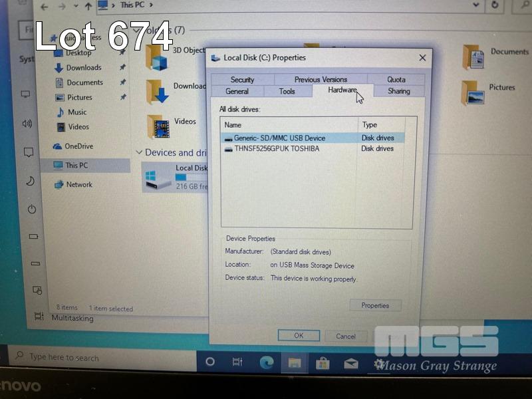532x399 pixels.
Task: Click the Properties button for the device
Action: click(375, 305)
